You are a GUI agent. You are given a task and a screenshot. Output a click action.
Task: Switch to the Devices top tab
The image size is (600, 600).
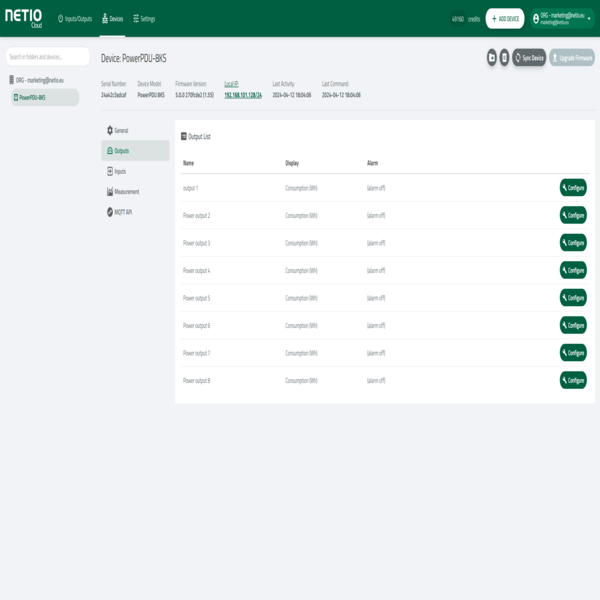coord(113,19)
